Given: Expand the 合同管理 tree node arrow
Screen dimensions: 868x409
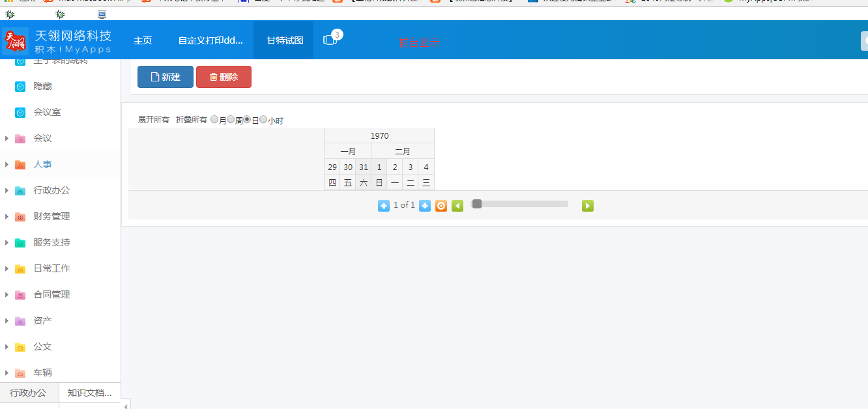Looking at the screenshot, I should (7, 294).
